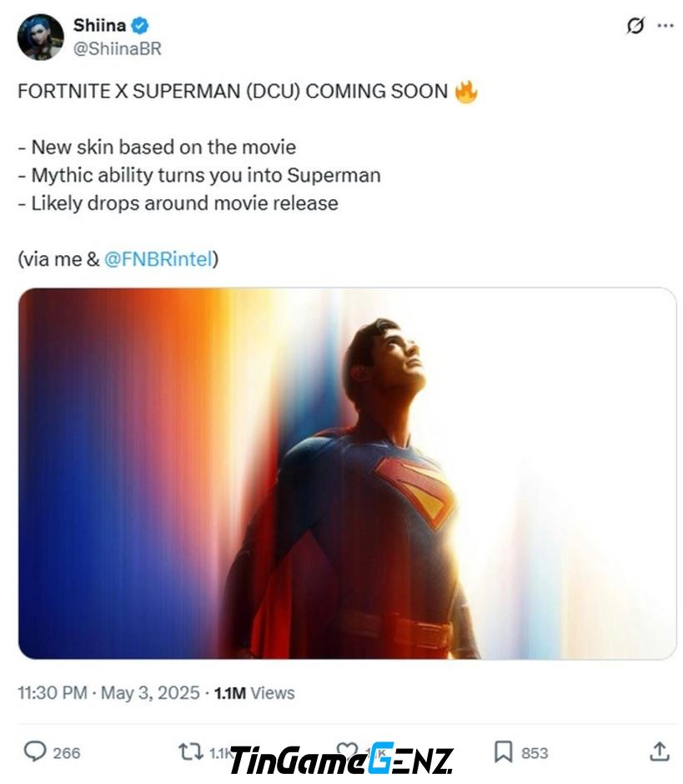Click the Shiina display name

tap(99, 25)
